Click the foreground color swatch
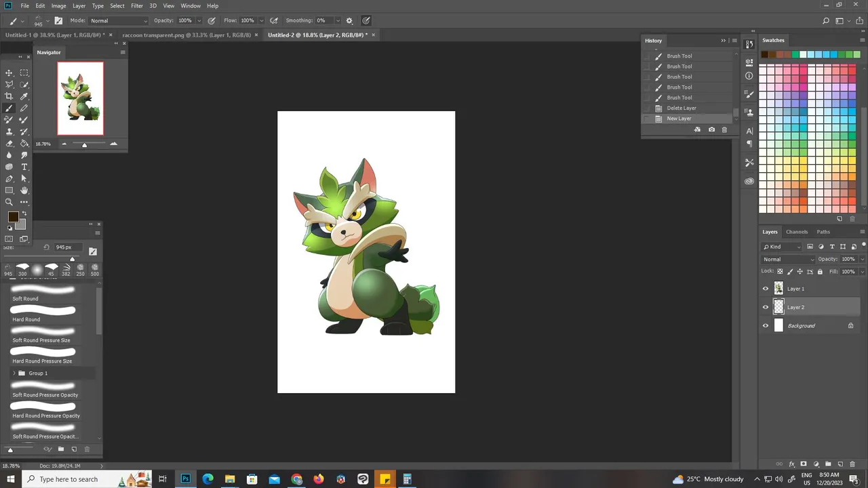 click(x=13, y=217)
